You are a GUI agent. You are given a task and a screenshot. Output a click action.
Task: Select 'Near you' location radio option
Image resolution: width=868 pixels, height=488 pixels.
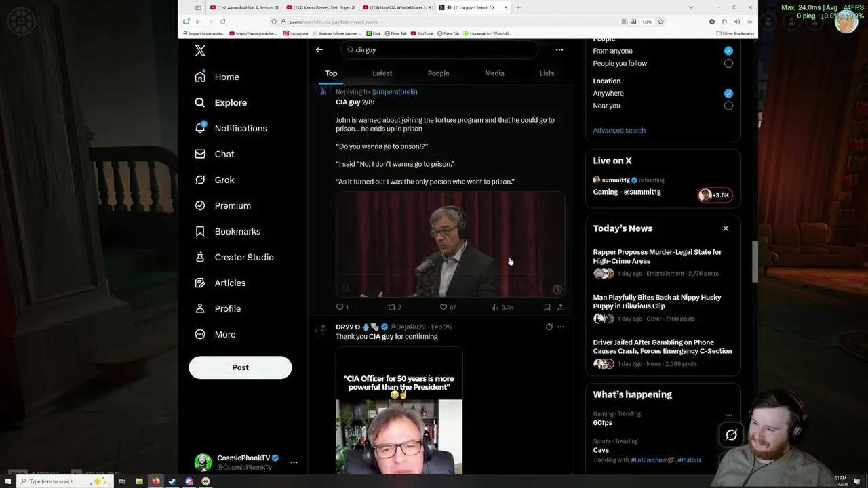pyautogui.click(x=728, y=106)
